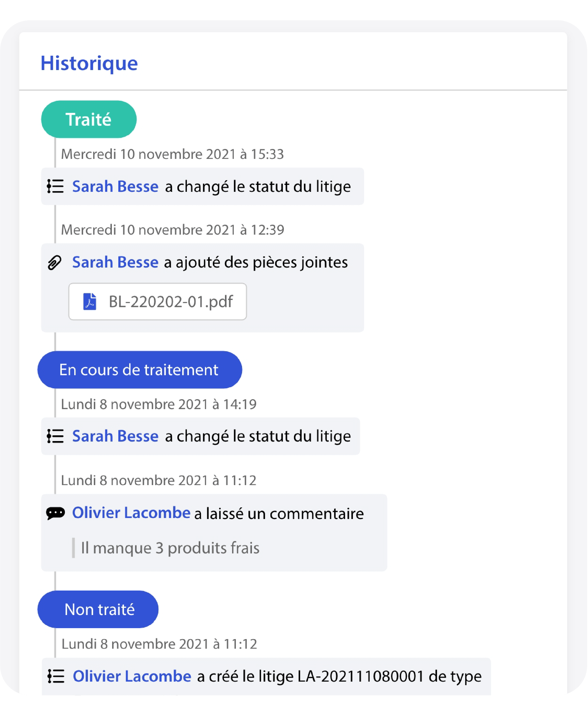Click the Historique panel heading

pos(89,63)
